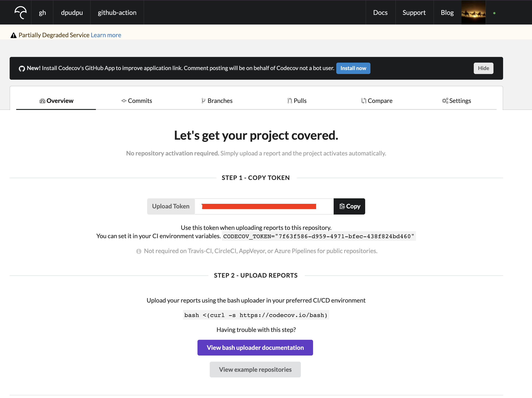Open bash uploader documentation
Image resolution: width=532 pixels, height=398 pixels.
point(255,347)
